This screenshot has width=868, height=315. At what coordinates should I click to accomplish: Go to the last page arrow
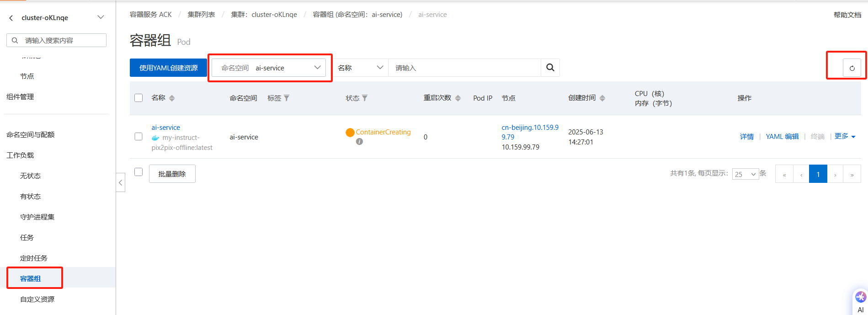point(852,174)
